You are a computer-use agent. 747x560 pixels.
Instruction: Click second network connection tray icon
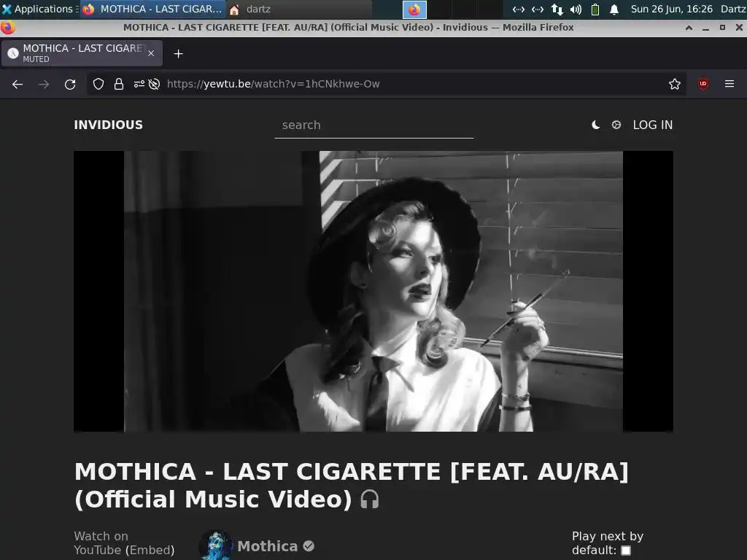point(538,9)
